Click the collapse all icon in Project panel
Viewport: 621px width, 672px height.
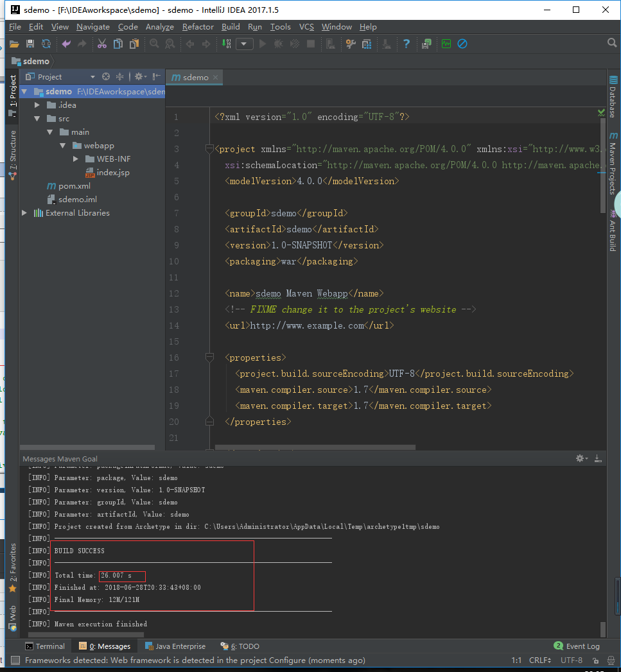(120, 77)
